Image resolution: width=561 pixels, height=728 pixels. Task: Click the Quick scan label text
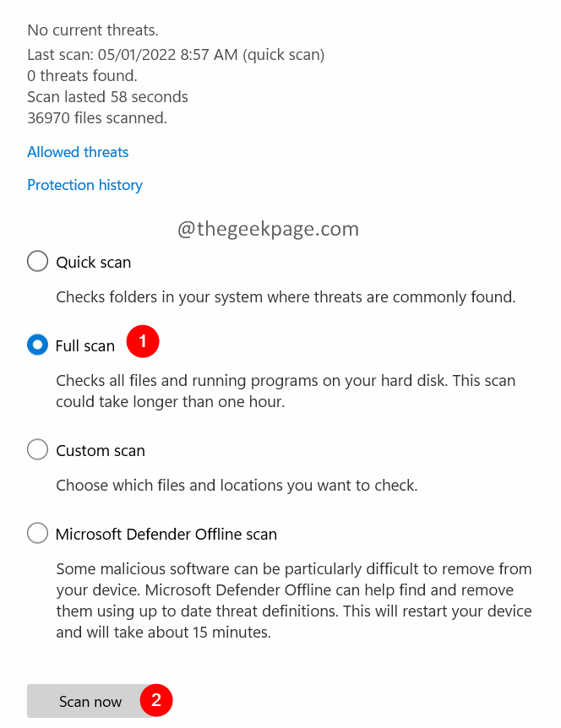point(93,263)
